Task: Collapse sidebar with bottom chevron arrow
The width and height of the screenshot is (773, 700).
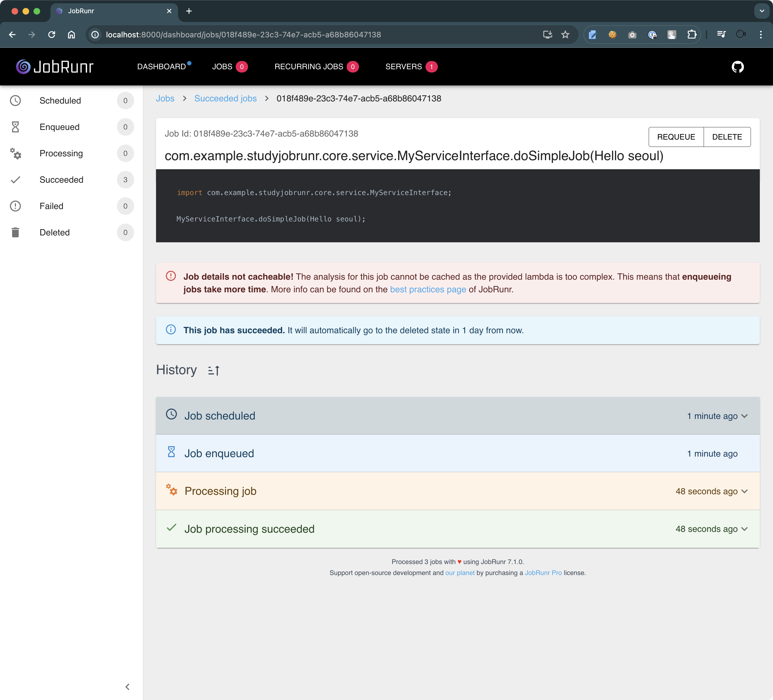Action: (127, 687)
